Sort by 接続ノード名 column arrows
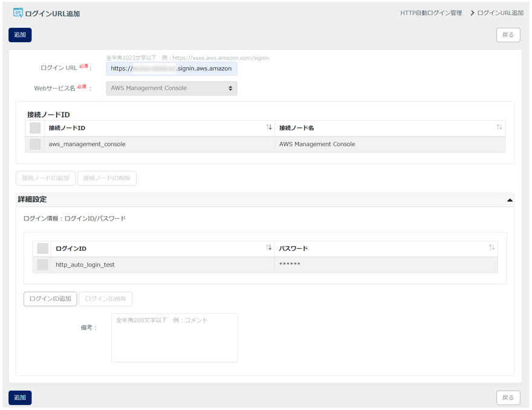Viewport: 532px width, 410px height. click(x=499, y=127)
